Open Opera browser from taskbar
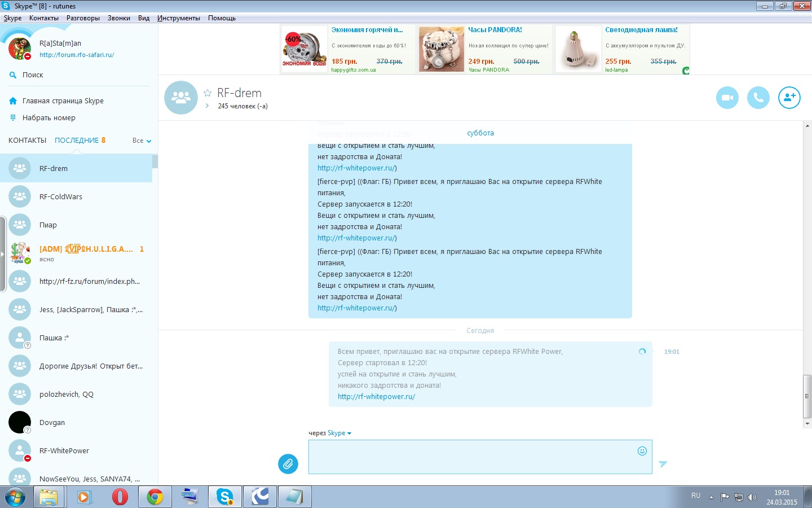 point(120,497)
